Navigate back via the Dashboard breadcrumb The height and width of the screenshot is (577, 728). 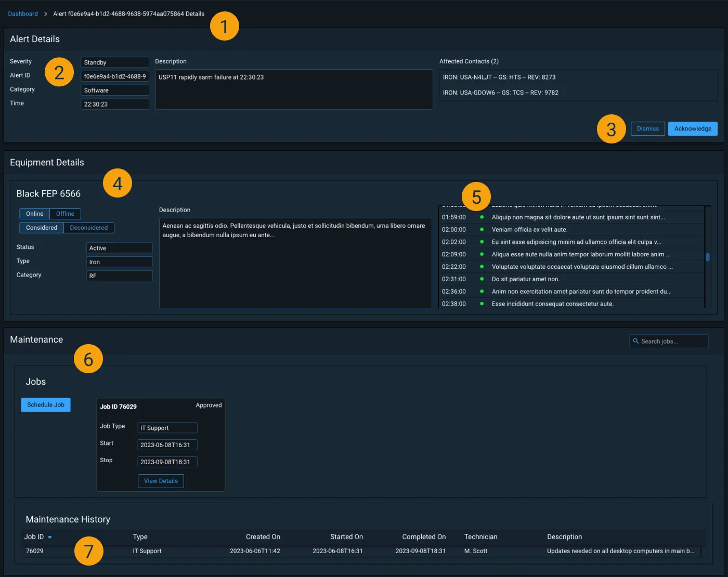23,14
